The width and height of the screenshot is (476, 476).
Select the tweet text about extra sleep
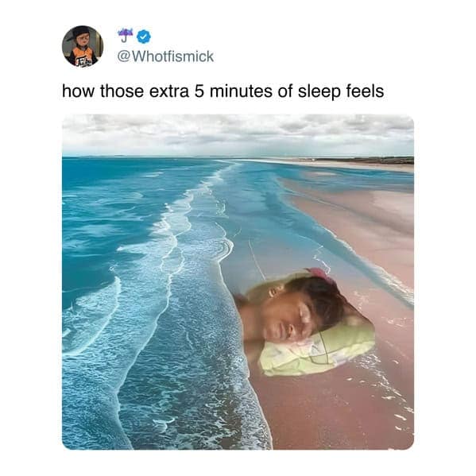click(223, 91)
